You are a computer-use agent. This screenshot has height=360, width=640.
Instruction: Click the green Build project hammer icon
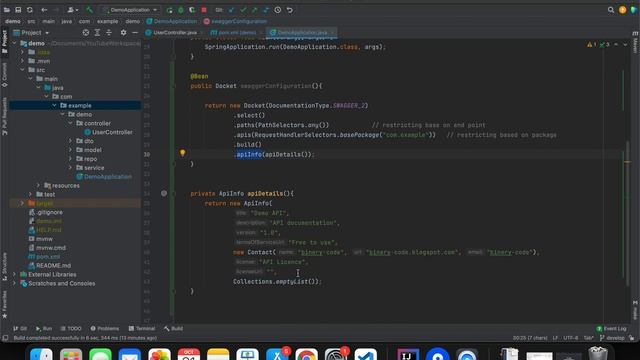coord(89,10)
